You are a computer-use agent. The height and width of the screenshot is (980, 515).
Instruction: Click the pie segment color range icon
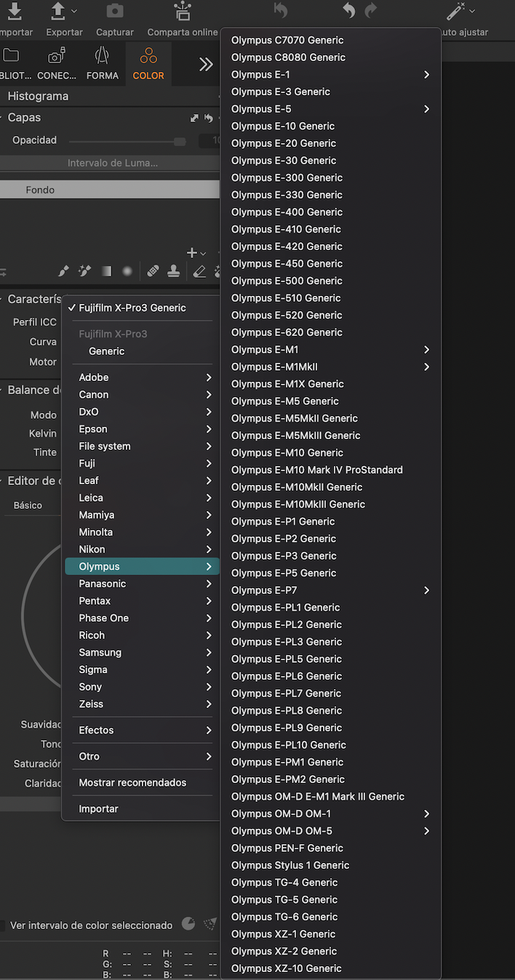tap(188, 924)
